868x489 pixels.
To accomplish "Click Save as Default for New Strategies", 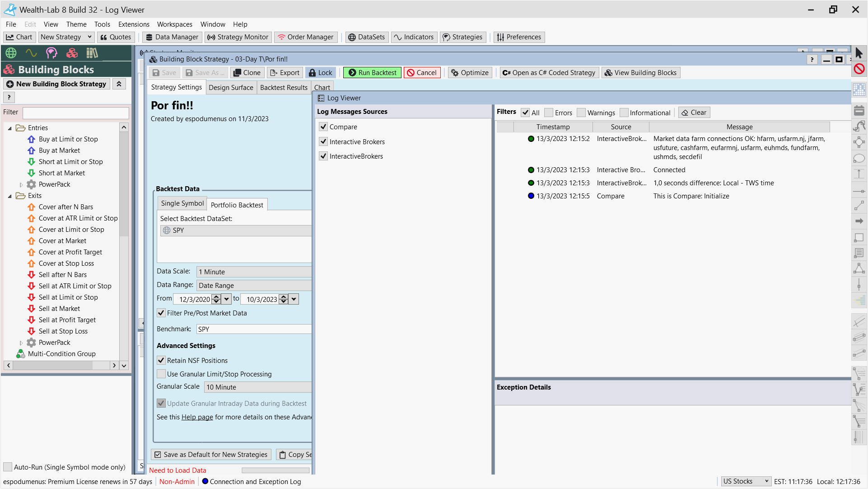I will tap(211, 455).
